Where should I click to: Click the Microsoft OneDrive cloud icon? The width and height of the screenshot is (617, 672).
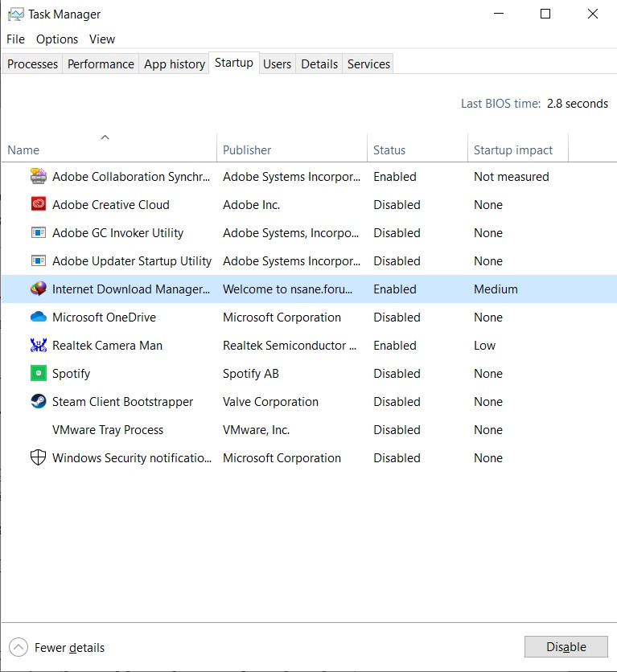click(38, 317)
